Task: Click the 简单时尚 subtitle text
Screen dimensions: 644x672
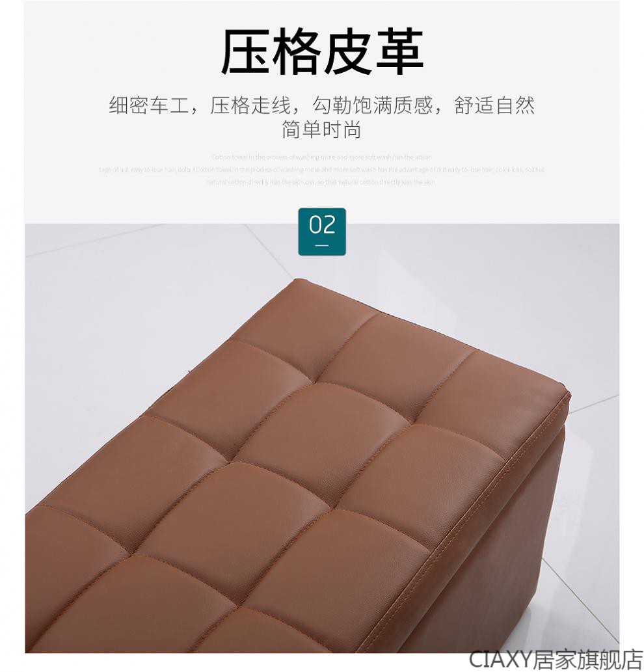Action: coord(322,129)
